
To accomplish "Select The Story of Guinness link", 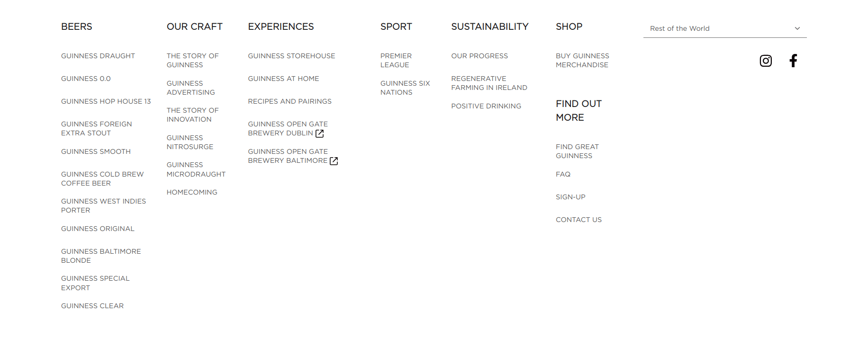I will pos(192,60).
